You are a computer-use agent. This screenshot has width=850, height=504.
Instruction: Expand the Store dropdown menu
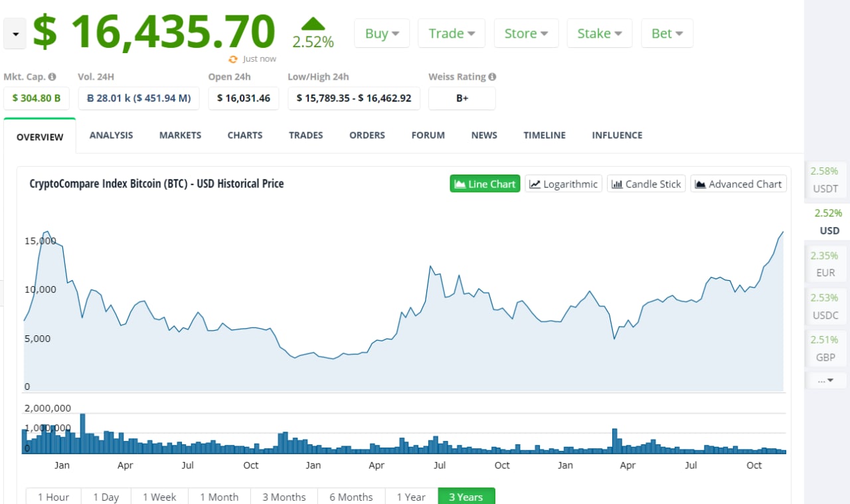(526, 33)
